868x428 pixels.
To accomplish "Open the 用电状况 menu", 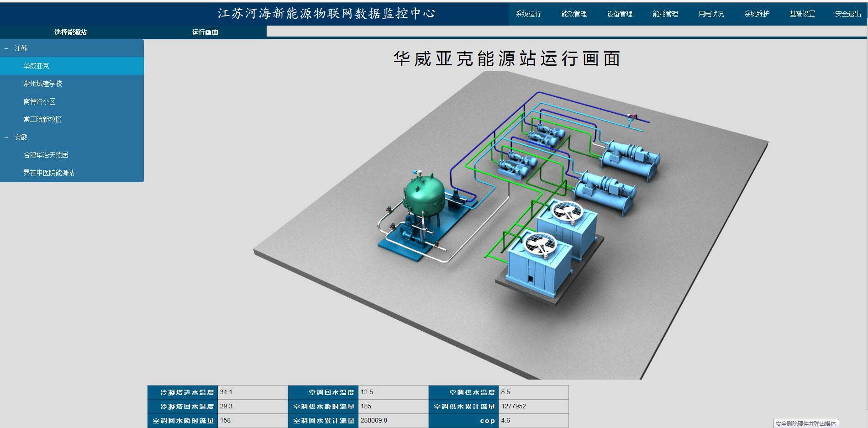I will coord(711,14).
